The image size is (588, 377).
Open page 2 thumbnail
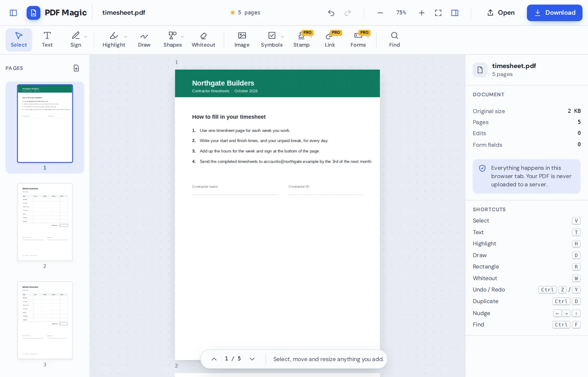tap(45, 222)
